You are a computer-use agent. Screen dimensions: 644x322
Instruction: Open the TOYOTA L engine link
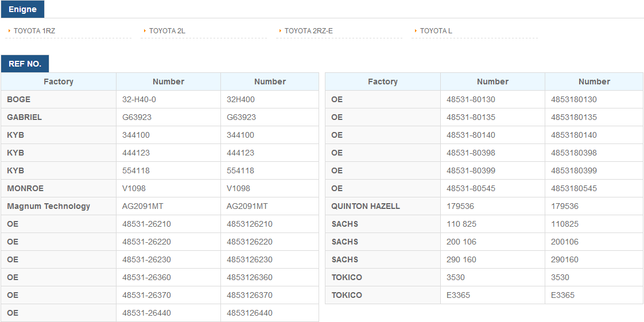pyautogui.click(x=436, y=31)
